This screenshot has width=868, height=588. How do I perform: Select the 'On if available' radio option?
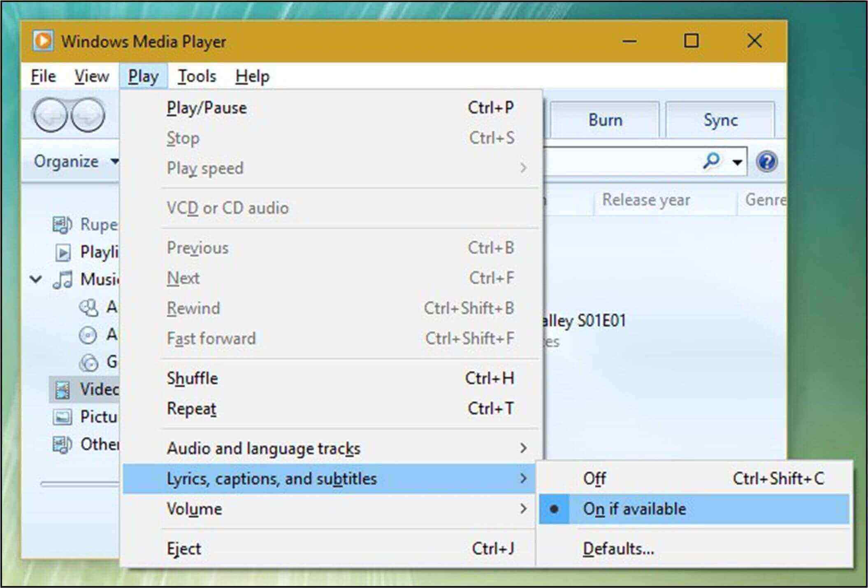pos(634,509)
